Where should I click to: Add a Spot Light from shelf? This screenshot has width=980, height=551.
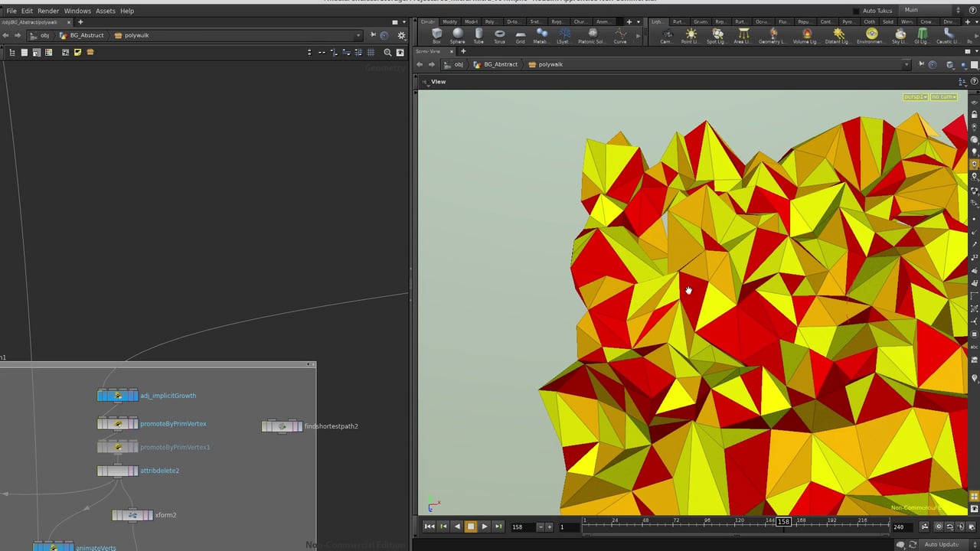tap(717, 36)
